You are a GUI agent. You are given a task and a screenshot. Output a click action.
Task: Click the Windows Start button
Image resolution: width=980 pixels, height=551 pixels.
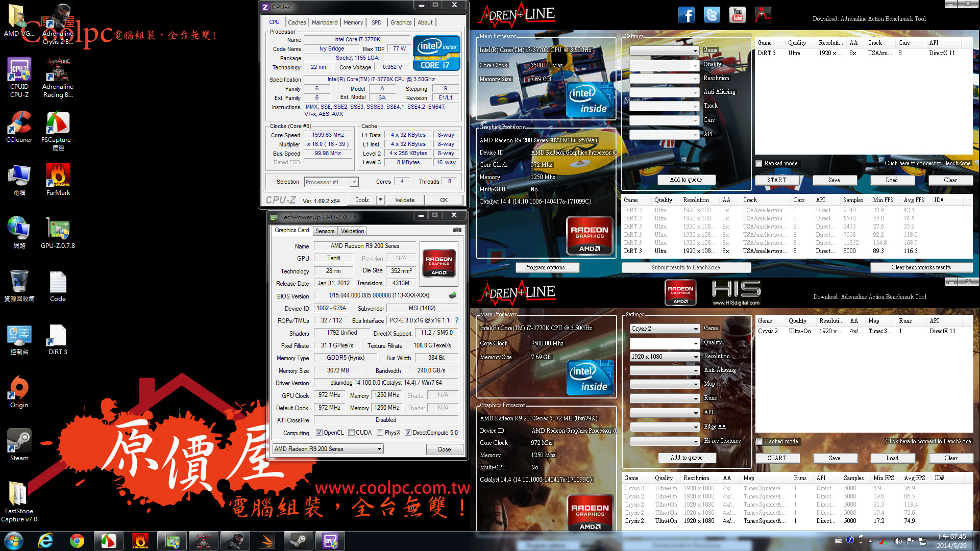coord(14,541)
